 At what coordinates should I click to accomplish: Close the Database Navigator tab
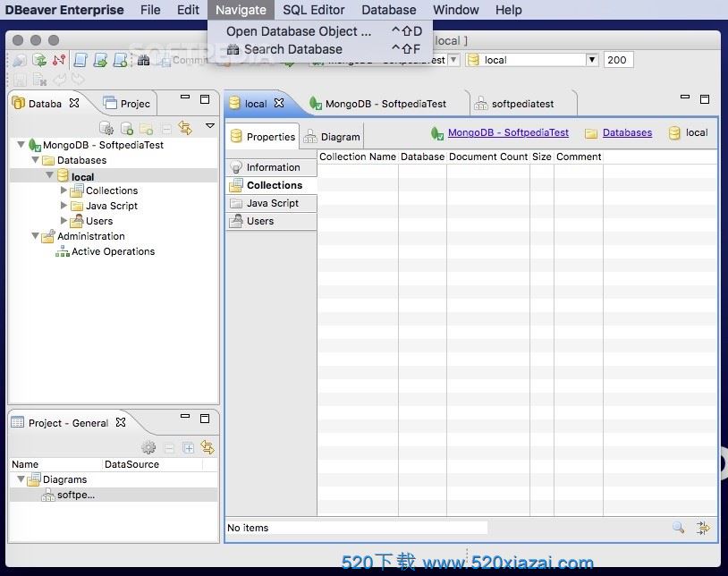[x=74, y=103]
